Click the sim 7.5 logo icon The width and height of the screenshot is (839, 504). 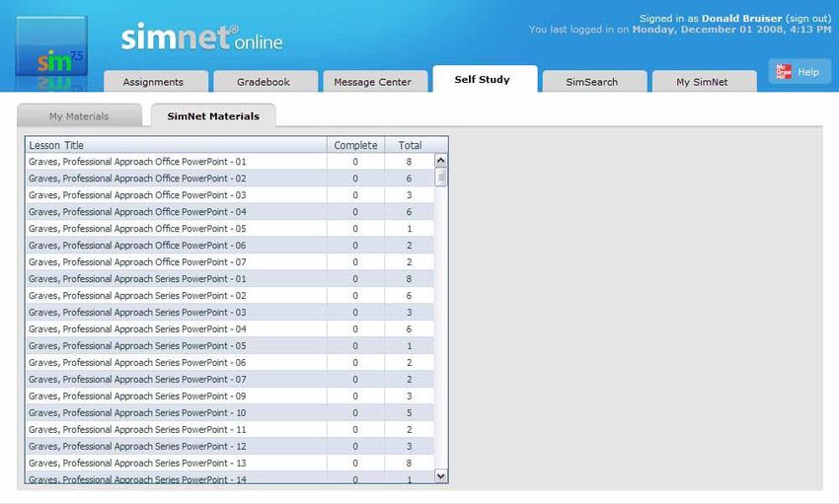tap(52, 46)
